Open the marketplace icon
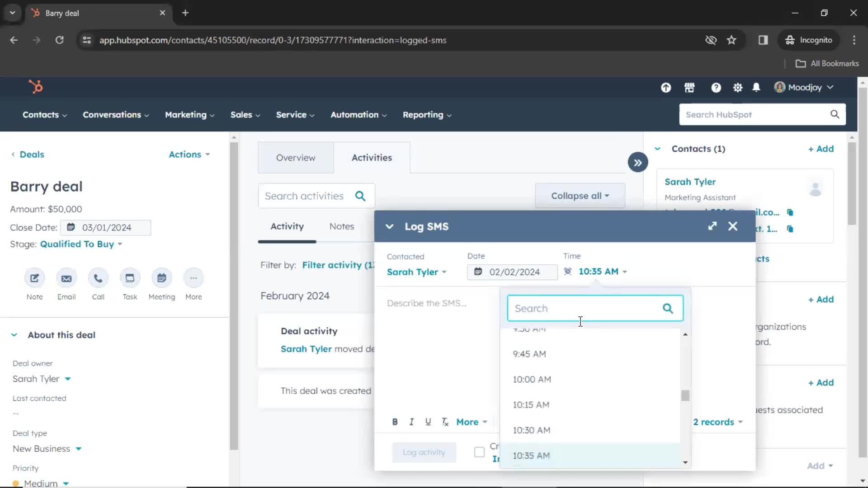This screenshot has width=868, height=488. pyautogui.click(x=689, y=88)
